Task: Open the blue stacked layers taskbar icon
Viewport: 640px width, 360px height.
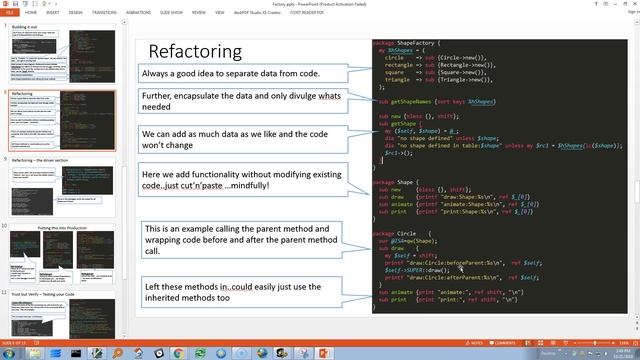Action: (x=55, y=353)
